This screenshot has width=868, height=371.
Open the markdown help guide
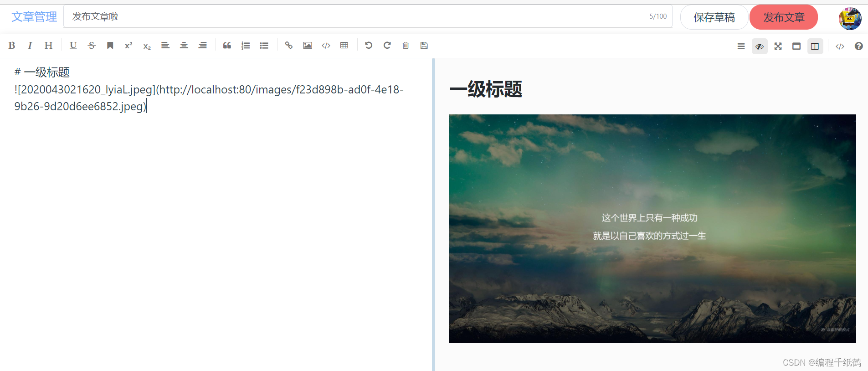tap(858, 46)
